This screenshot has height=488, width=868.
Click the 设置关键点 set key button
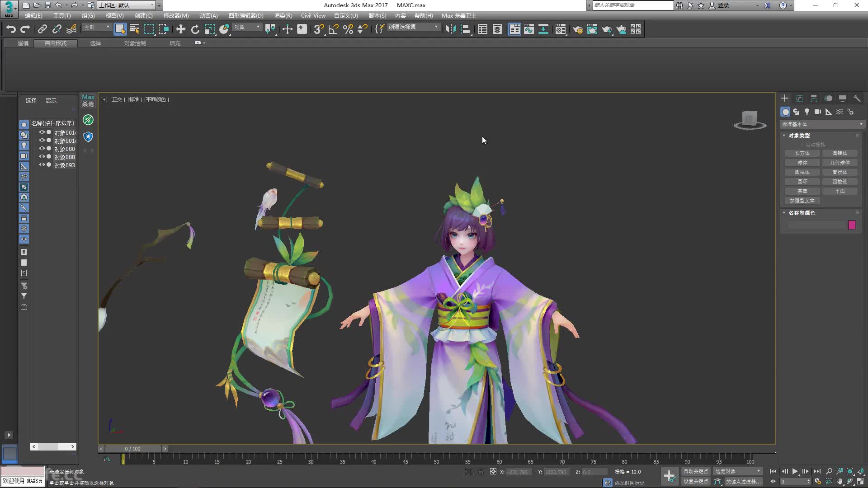point(696,482)
